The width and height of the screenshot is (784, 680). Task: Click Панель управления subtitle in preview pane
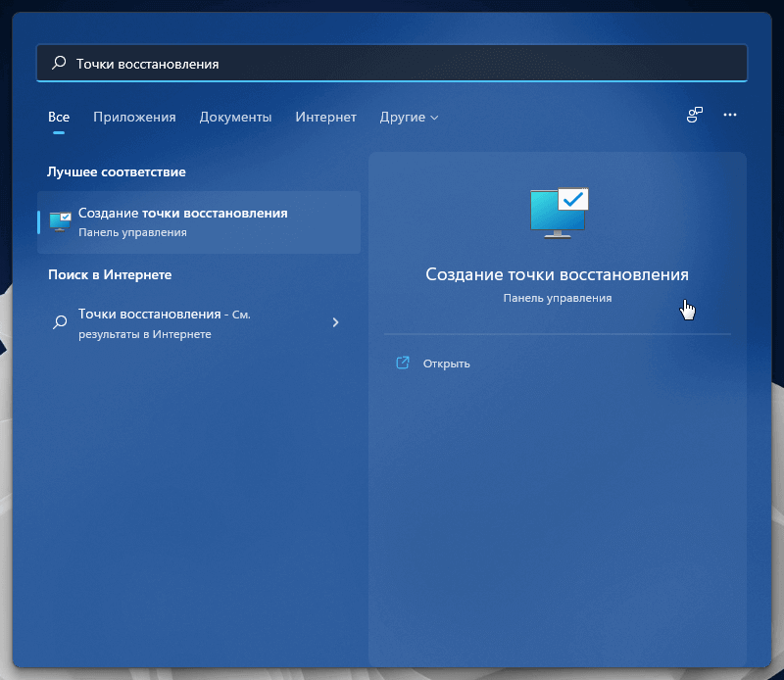[557, 298]
